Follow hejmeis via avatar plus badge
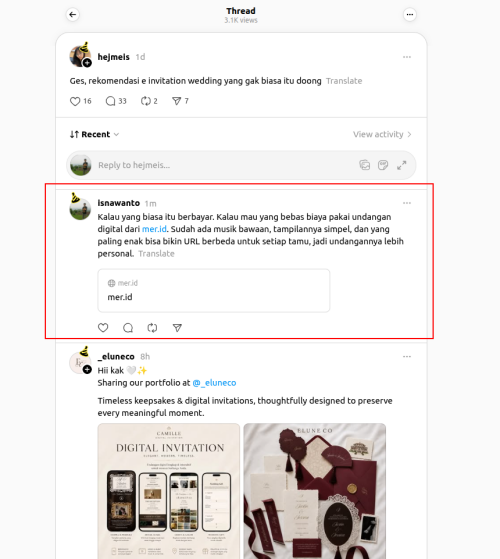 pyautogui.click(x=87, y=63)
